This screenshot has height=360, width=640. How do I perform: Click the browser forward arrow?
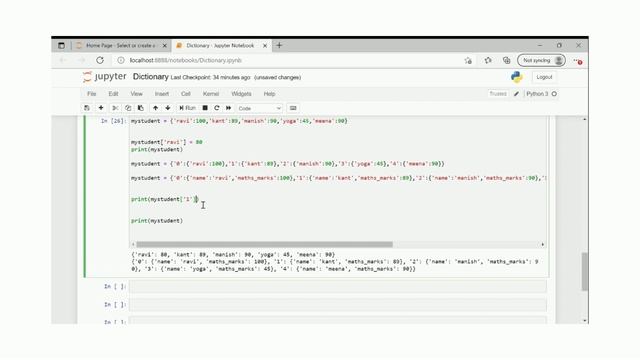tap(82, 60)
